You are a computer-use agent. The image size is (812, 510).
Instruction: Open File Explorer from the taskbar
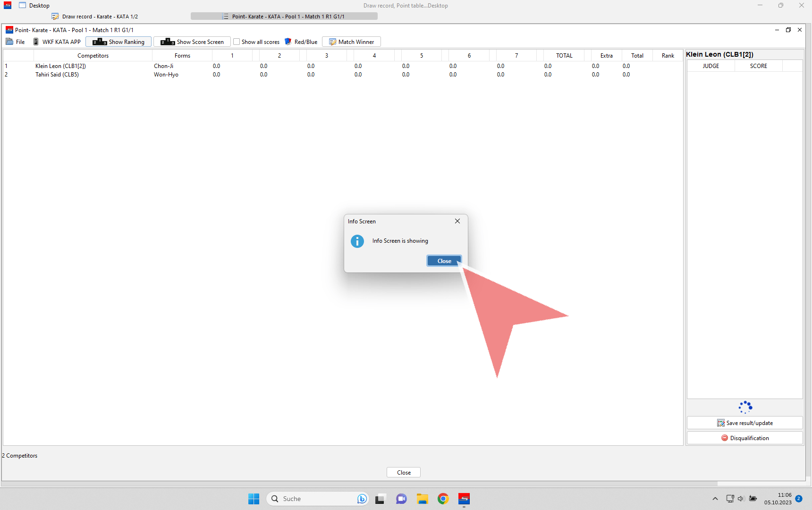pos(422,499)
